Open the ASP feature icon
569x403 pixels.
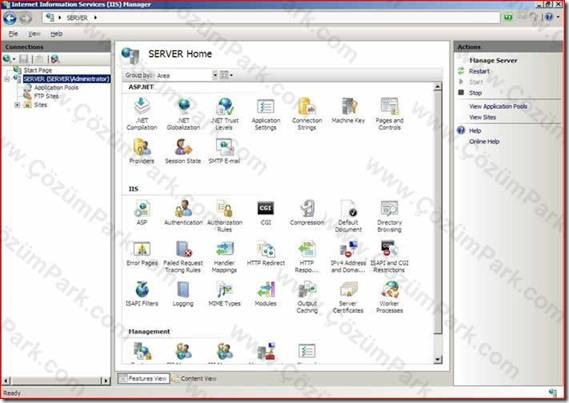(x=142, y=213)
